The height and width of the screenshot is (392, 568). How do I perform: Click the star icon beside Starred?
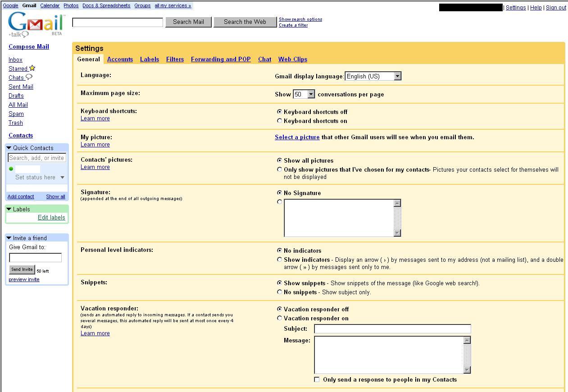[x=32, y=68]
